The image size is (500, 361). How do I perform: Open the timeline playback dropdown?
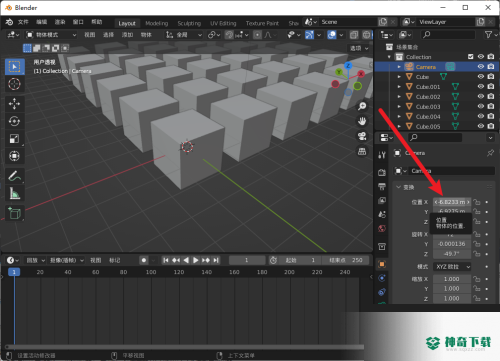[35, 260]
